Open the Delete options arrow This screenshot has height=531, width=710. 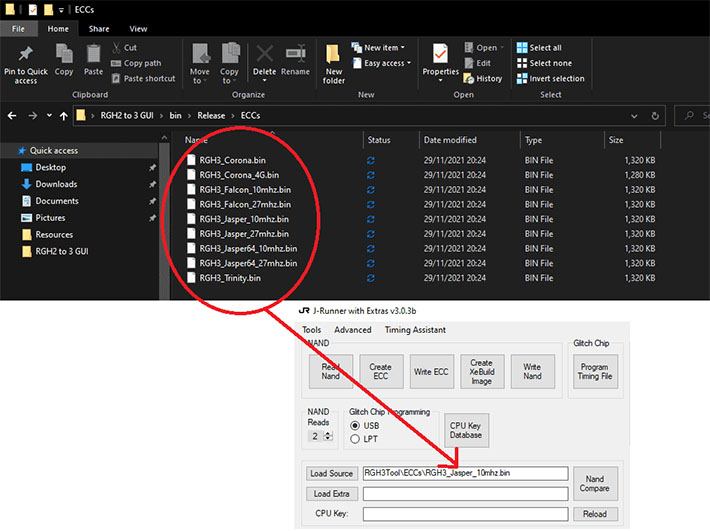pyautogui.click(x=264, y=81)
